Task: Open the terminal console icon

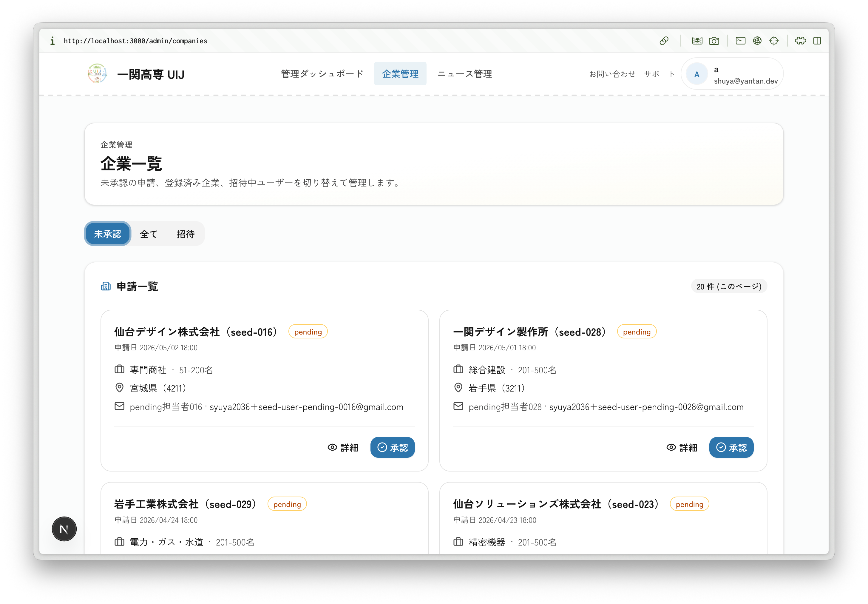Action: click(740, 41)
